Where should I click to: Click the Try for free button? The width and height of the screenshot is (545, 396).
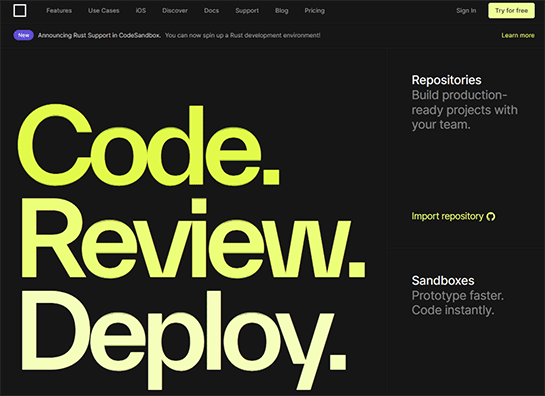511,10
